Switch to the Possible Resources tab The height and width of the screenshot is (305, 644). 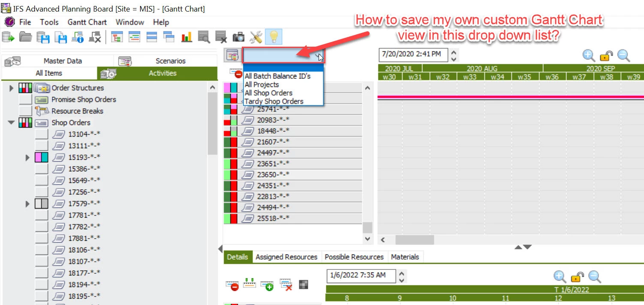(x=354, y=257)
